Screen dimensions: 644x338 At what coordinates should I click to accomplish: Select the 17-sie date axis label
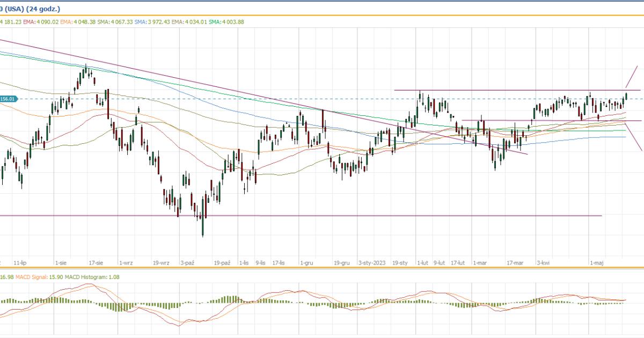[x=96, y=263]
